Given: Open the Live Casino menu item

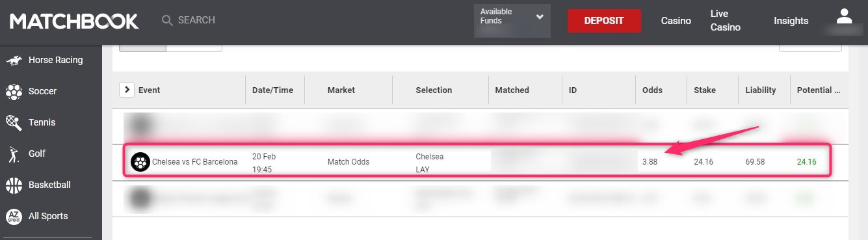Looking at the screenshot, I should click(726, 21).
